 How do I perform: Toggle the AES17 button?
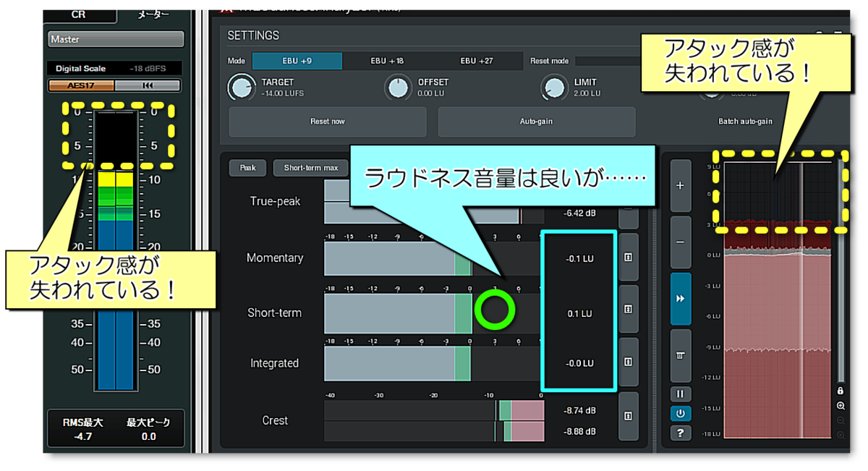(81, 85)
